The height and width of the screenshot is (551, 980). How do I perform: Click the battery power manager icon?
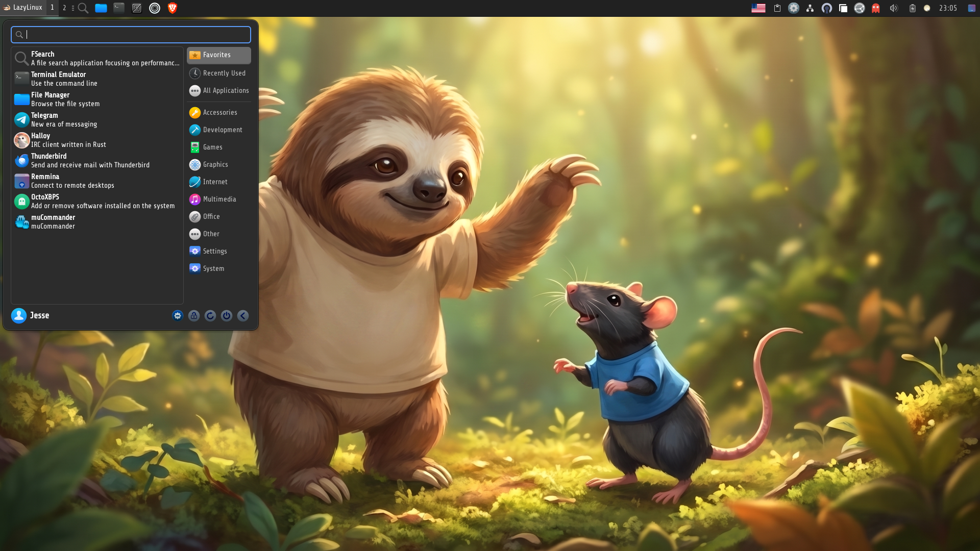[913, 8]
